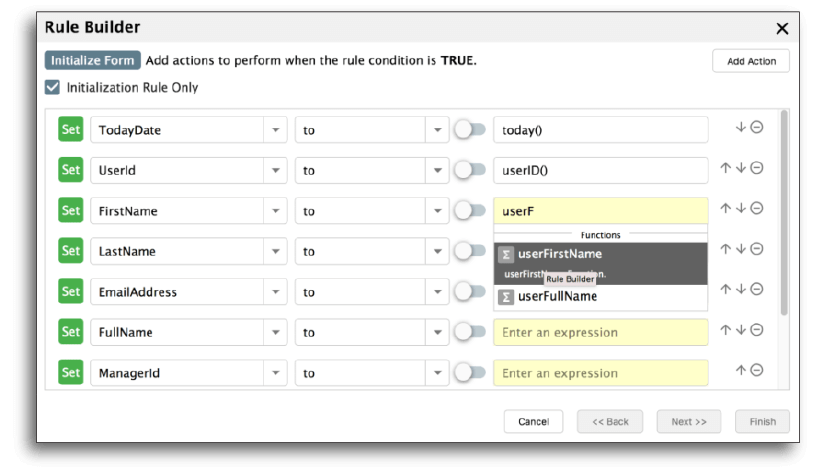Screen dimensions: 816x469
Task: Move LastName action up
Action: [725, 249]
